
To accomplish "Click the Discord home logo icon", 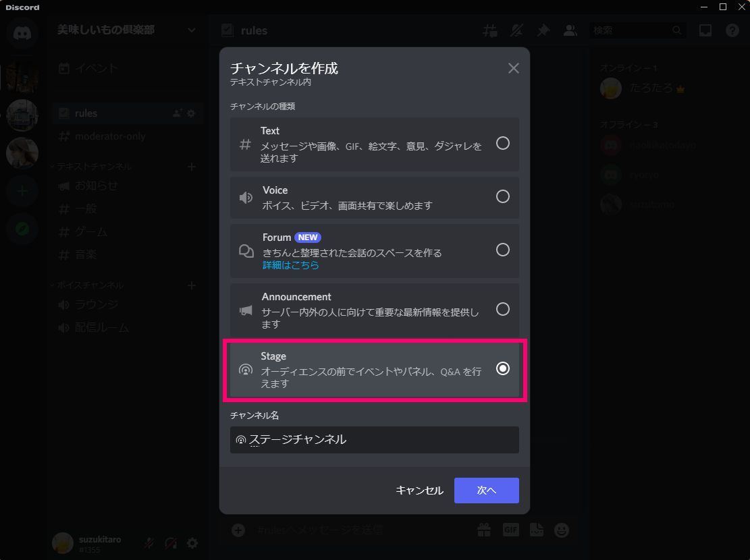I will point(22,33).
